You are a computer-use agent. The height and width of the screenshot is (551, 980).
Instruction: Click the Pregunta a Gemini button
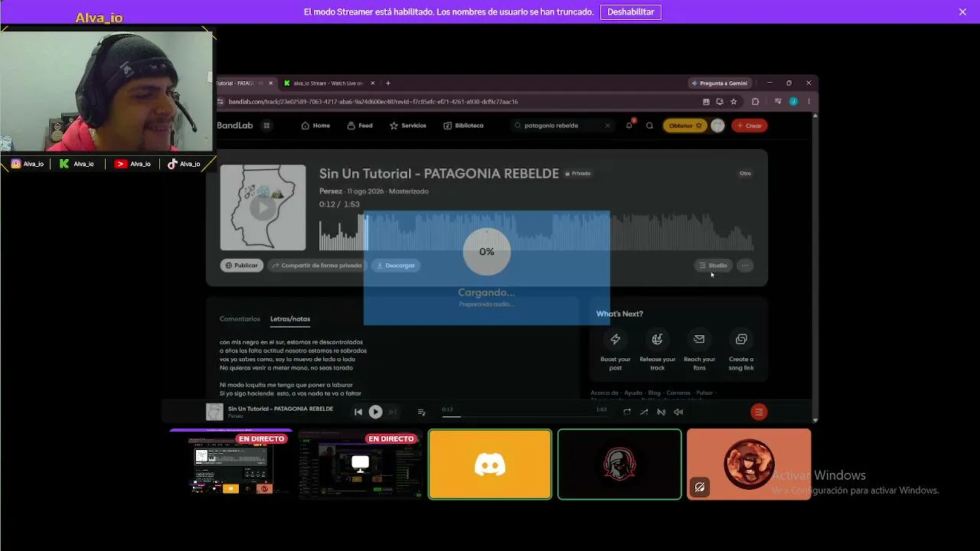pyautogui.click(x=719, y=83)
